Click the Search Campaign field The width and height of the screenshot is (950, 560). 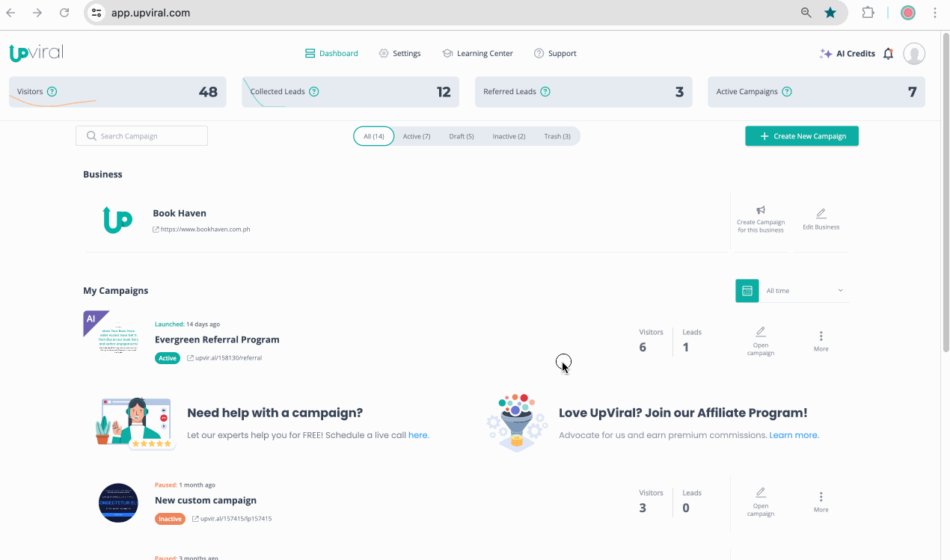[x=141, y=136]
